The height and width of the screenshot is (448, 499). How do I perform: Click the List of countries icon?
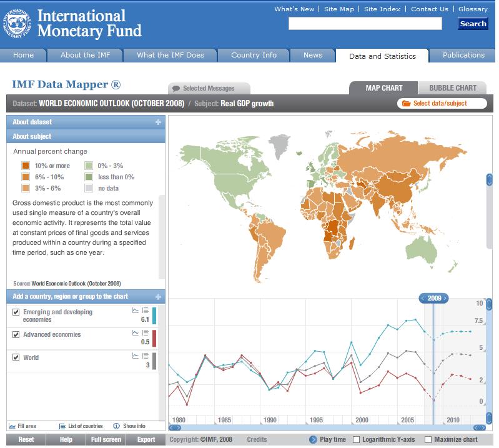click(62, 426)
